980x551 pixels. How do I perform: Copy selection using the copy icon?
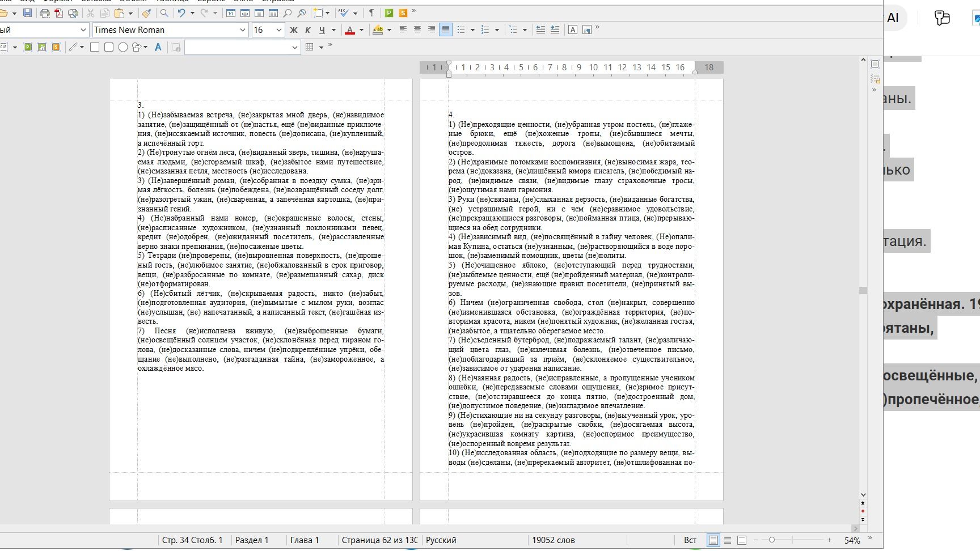(104, 12)
